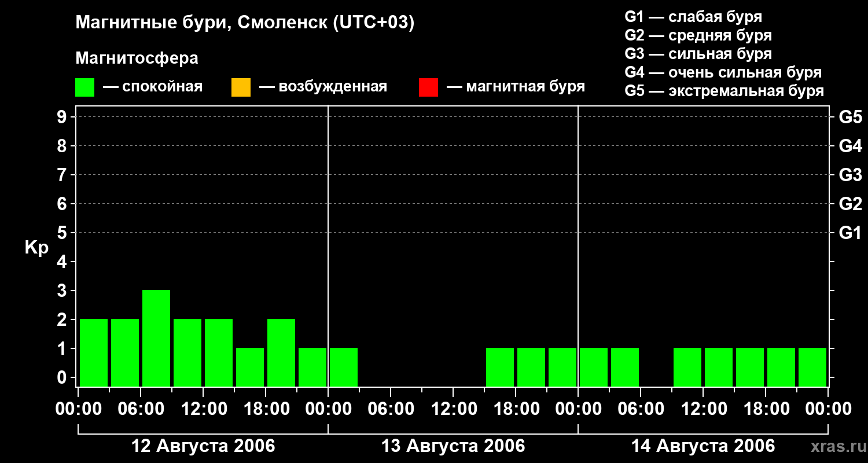Click the 21:00–24:00 bar on 14 August

[812, 367]
